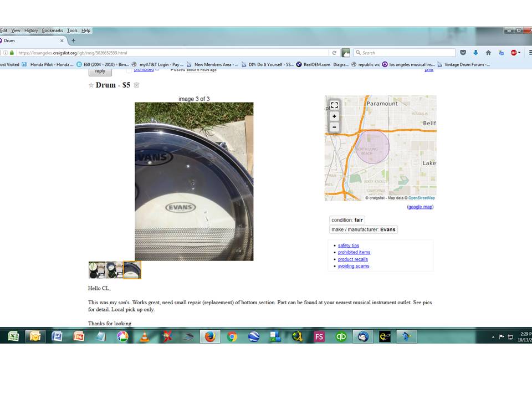Click the map fullscreen icon
This screenshot has width=532, height=399.
pyautogui.click(x=334, y=105)
